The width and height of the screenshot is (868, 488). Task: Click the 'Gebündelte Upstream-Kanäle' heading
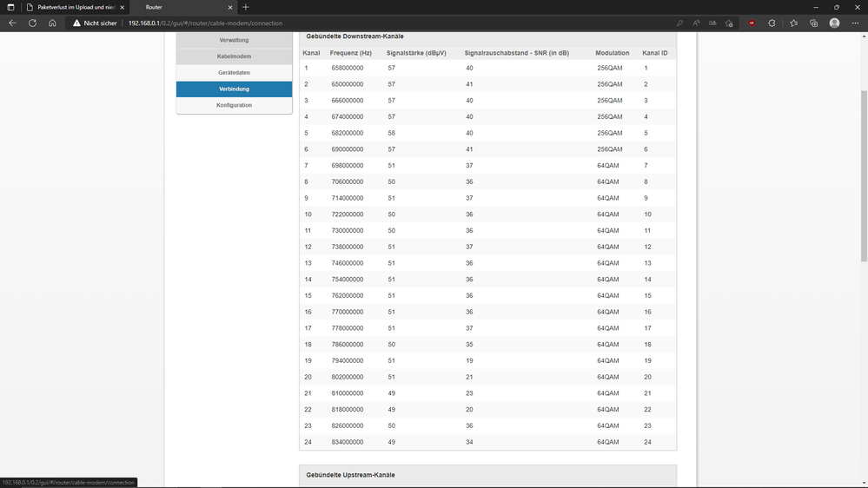click(350, 475)
